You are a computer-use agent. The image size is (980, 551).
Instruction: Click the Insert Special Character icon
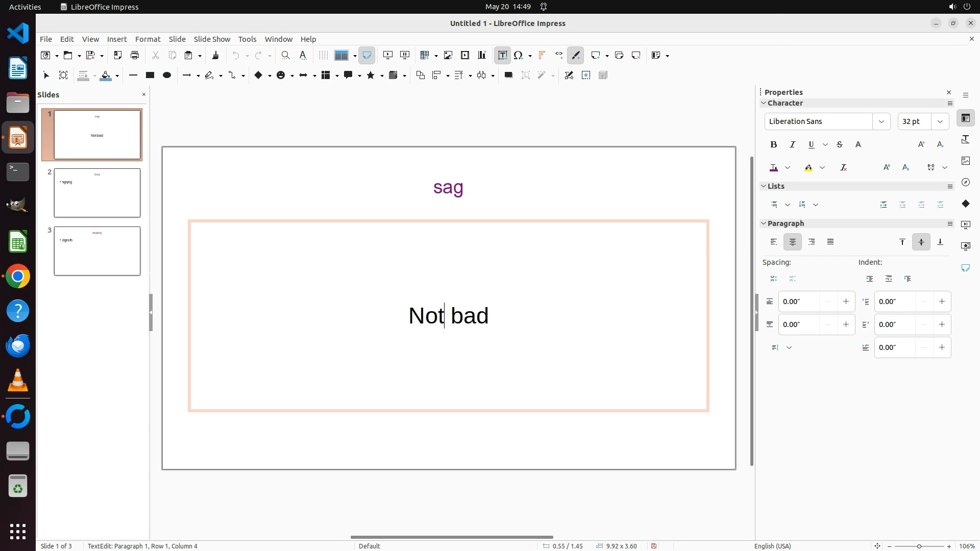[519, 55]
